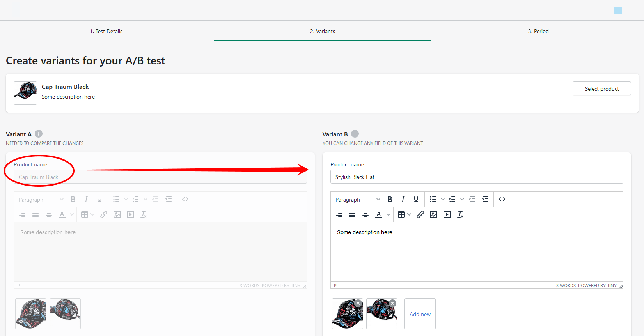Viewport: 644px width, 336px height.
Task: Click the Variant B editor resize handle
Action: [x=621, y=286]
